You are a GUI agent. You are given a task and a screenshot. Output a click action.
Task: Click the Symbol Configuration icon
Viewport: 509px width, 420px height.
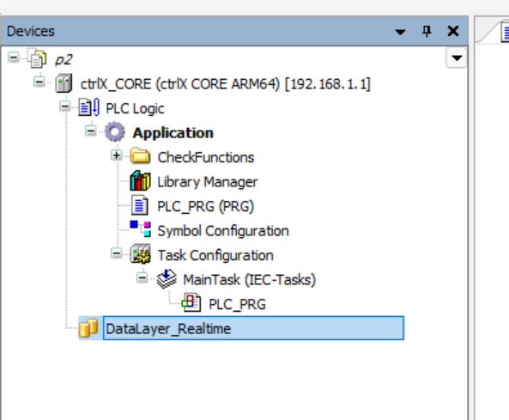pos(140,228)
